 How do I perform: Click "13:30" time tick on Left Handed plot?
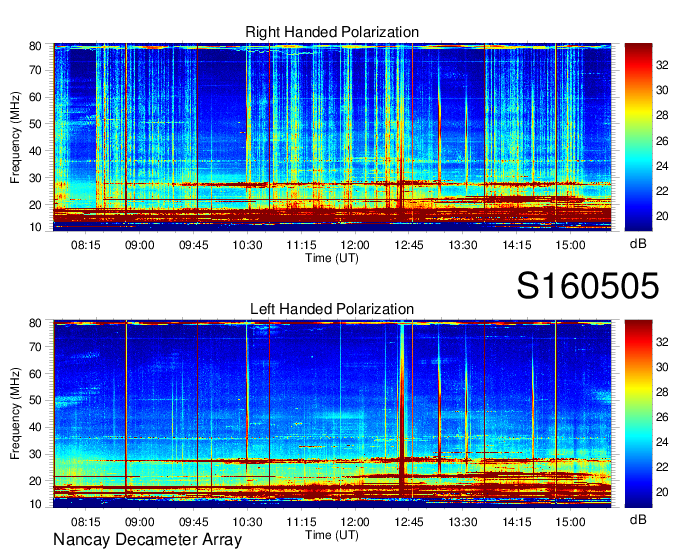463,522
